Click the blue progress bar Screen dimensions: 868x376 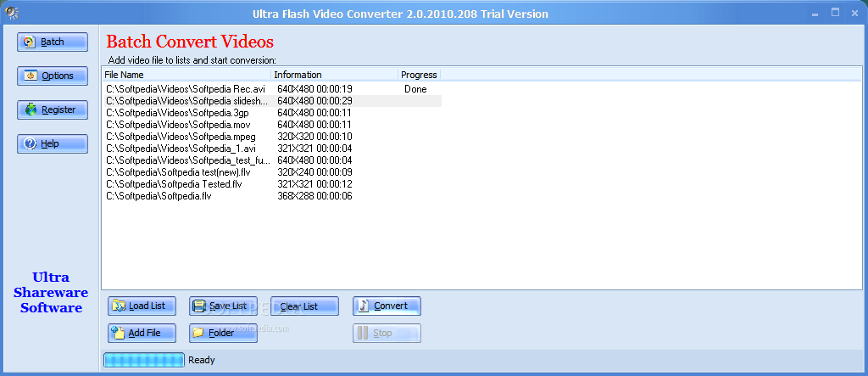(x=144, y=360)
